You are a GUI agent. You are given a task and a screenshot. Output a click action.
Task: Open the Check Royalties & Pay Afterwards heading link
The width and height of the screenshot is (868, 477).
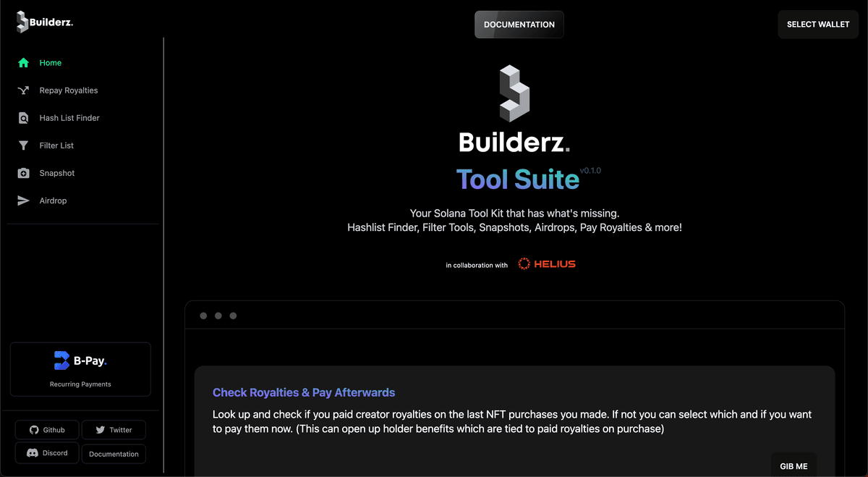(303, 392)
